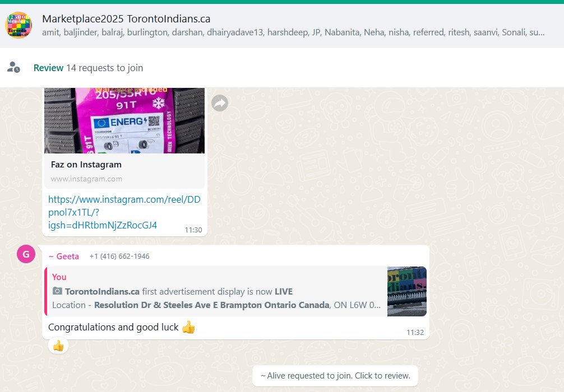
Task: Open the quoted billboard thumbnail image
Action: [406, 291]
